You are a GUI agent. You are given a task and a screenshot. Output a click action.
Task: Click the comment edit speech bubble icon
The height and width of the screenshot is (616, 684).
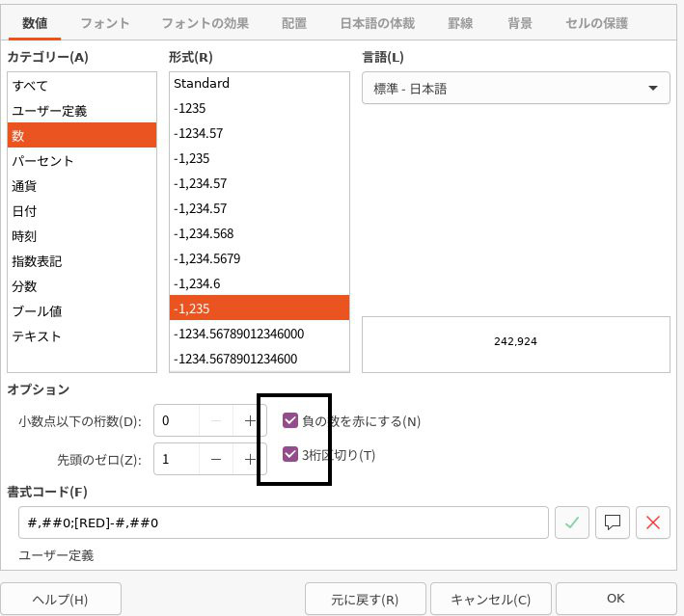click(x=612, y=522)
